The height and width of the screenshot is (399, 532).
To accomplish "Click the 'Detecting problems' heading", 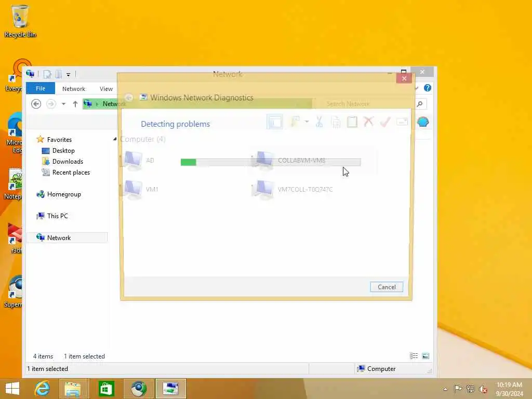I will pyautogui.click(x=176, y=124).
